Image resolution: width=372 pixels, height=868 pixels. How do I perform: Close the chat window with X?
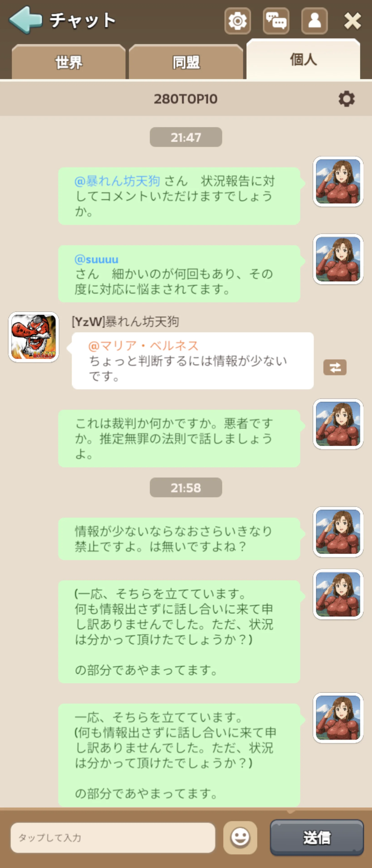(353, 21)
